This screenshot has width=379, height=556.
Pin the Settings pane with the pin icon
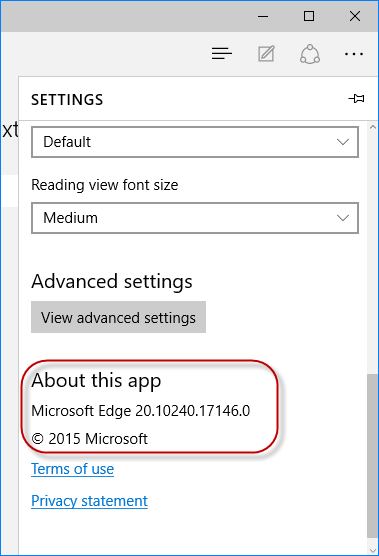pos(356,99)
